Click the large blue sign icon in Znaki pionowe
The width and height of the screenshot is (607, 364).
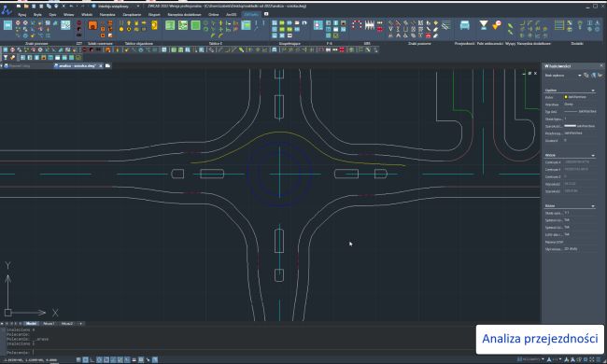point(7,25)
